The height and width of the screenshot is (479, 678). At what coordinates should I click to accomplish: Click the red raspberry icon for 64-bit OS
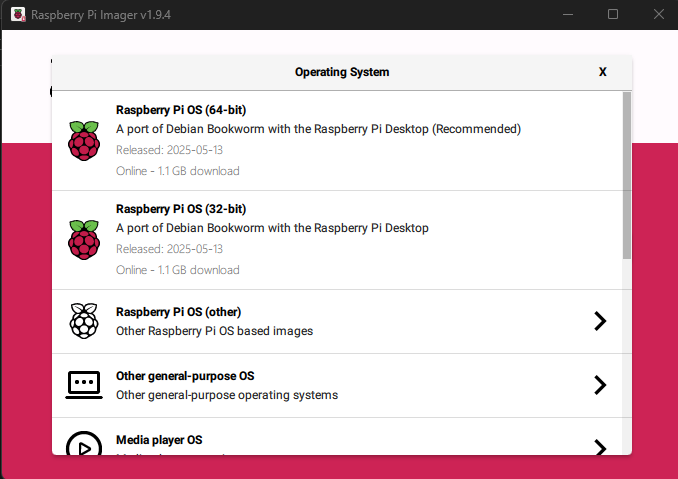pyautogui.click(x=84, y=141)
